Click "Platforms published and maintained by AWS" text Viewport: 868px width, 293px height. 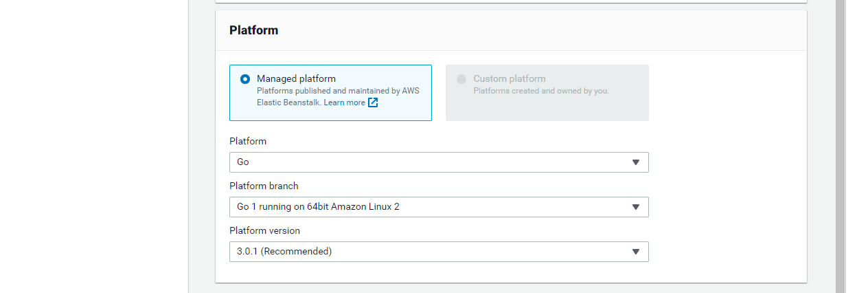pos(338,91)
